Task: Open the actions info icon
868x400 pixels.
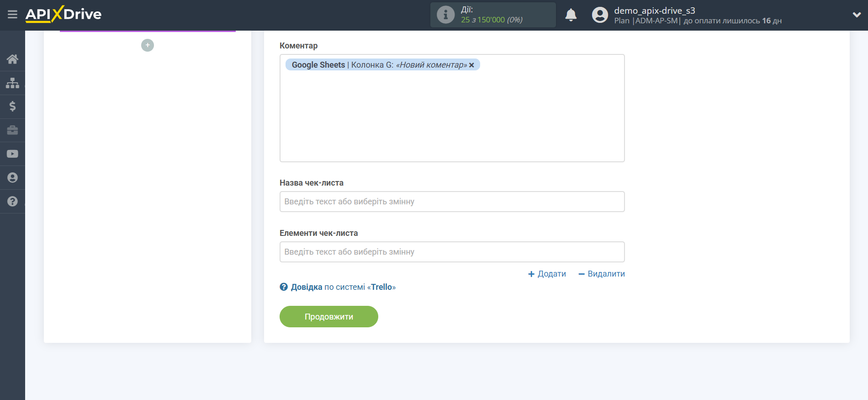Action: pyautogui.click(x=445, y=15)
